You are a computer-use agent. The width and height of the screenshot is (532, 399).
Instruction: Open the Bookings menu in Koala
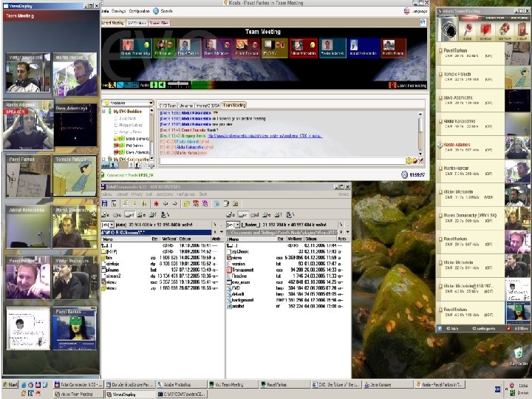118,11
